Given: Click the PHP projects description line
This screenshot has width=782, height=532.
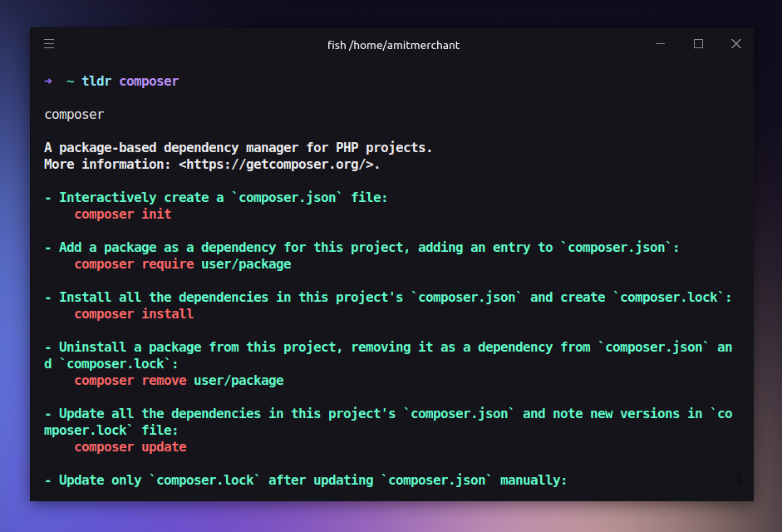Looking at the screenshot, I should tap(238, 148).
